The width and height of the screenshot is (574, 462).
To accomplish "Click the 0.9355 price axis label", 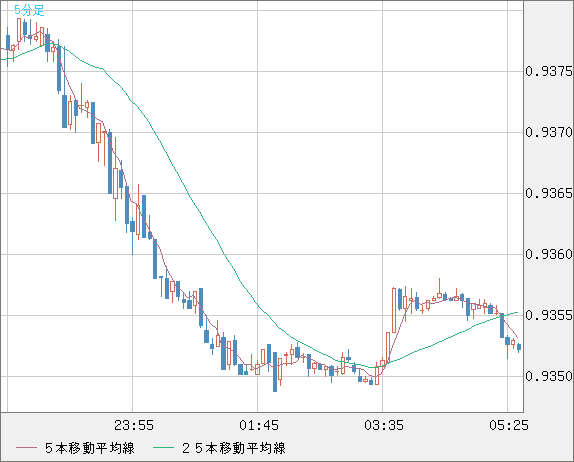I will tap(549, 315).
